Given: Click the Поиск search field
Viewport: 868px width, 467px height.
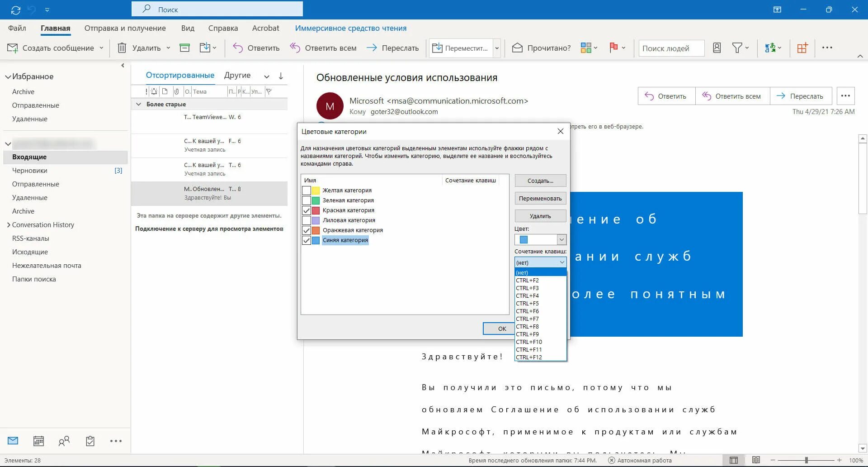Looking at the screenshot, I should [217, 9].
